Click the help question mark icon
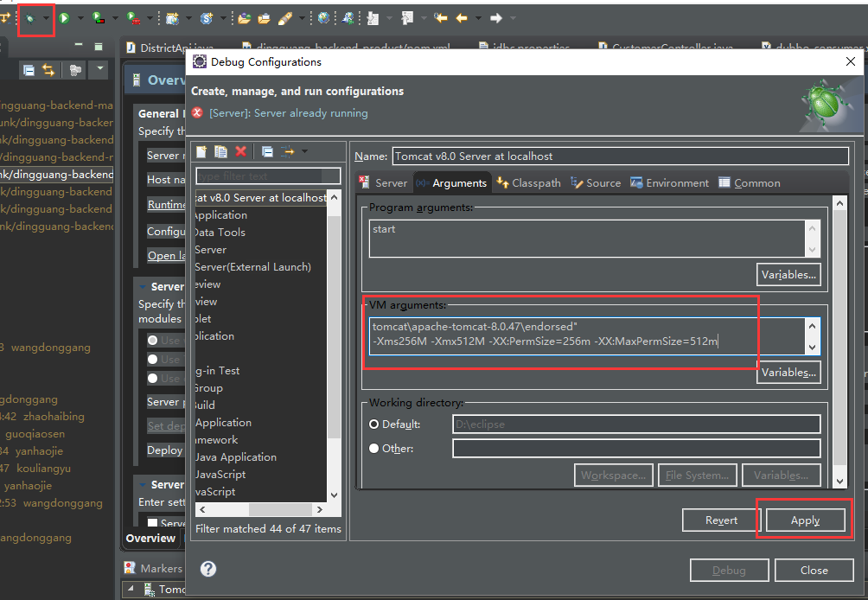This screenshot has width=868, height=600. point(208,569)
